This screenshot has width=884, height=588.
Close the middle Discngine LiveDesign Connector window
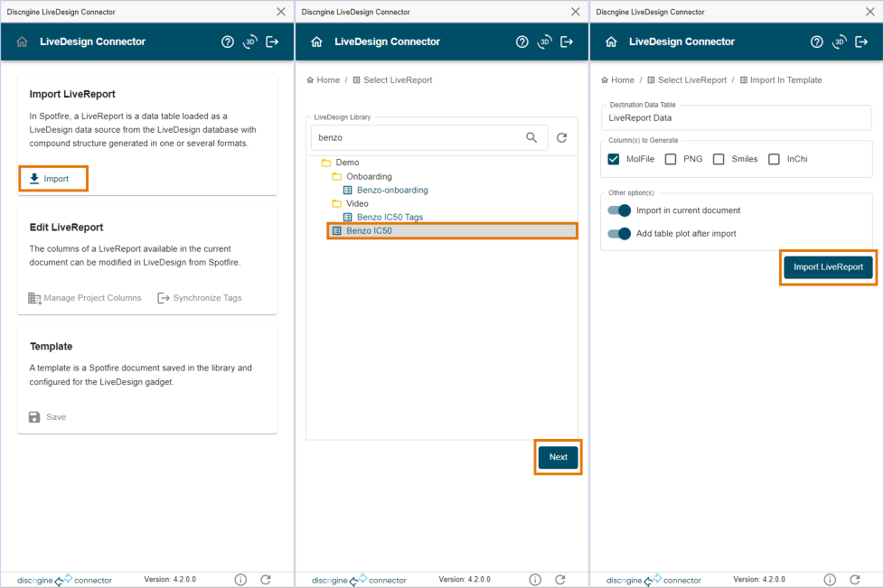tap(575, 11)
